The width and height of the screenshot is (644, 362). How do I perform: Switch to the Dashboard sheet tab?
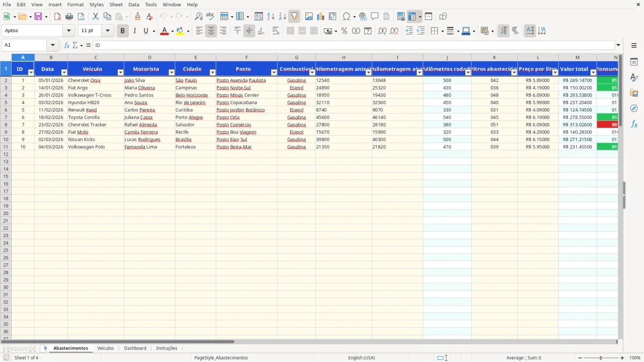[135, 348]
